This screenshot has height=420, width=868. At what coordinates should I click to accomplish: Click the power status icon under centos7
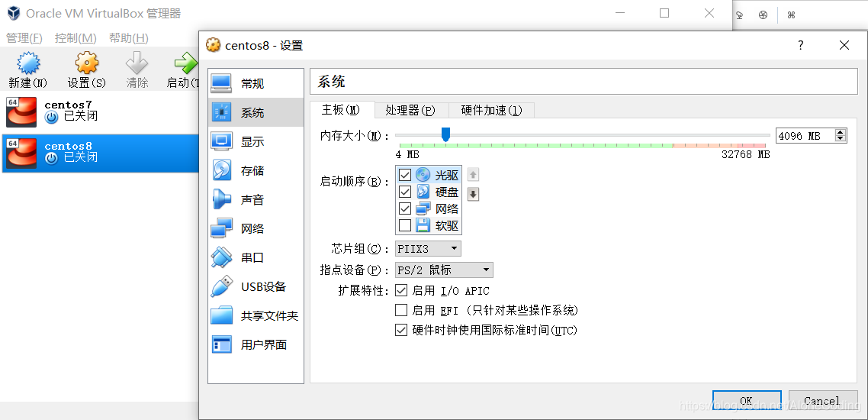tap(51, 117)
